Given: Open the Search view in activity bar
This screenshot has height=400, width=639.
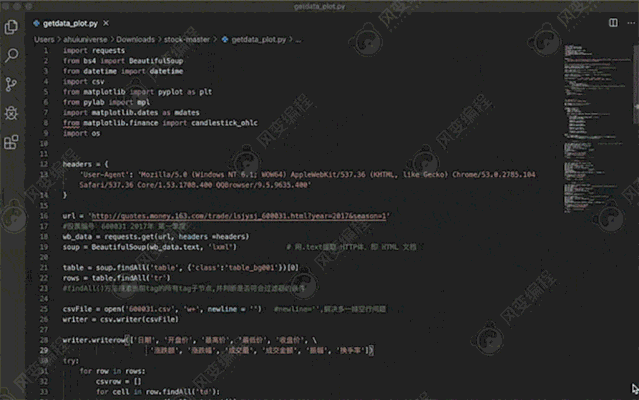Looking at the screenshot, I should tap(11, 55).
